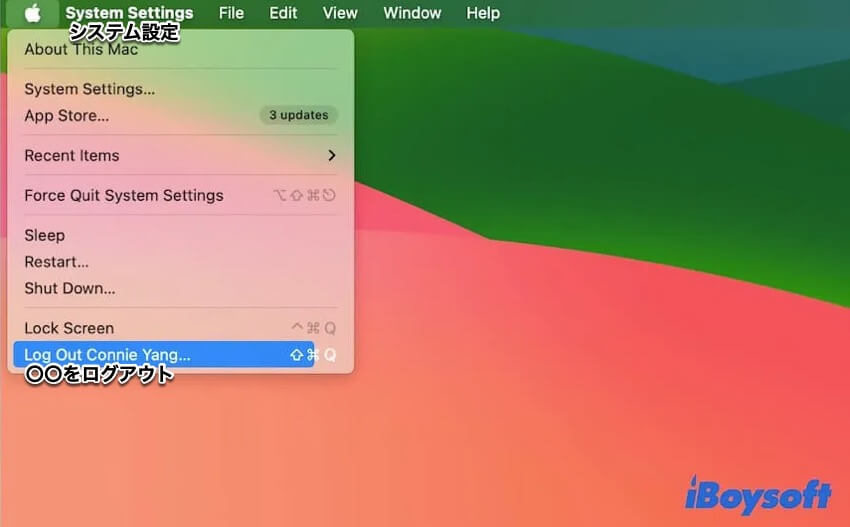The height and width of the screenshot is (527, 850).
Task: Choose System Settings… from the Apple menu
Action: tap(90, 89)
